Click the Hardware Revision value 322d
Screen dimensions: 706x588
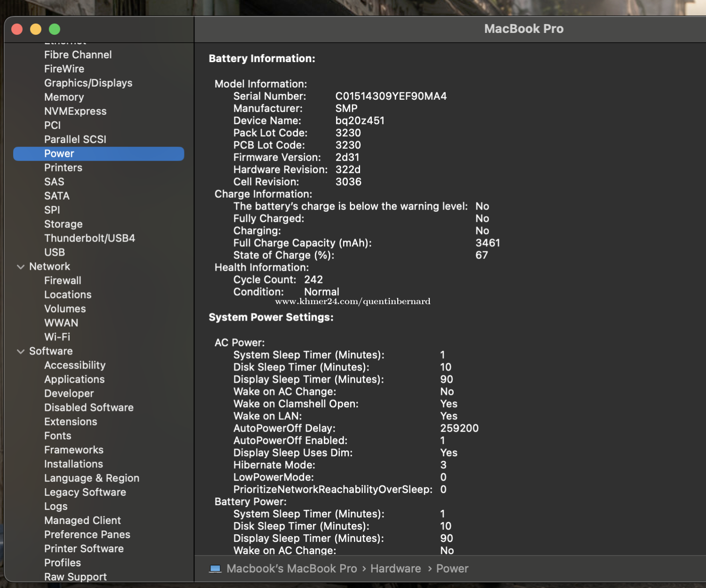348,169
